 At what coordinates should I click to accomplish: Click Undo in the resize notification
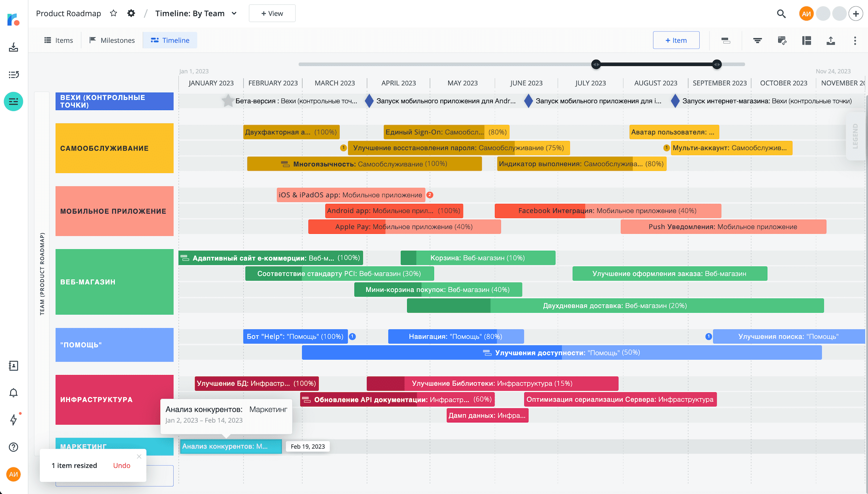tap(122, 465)
